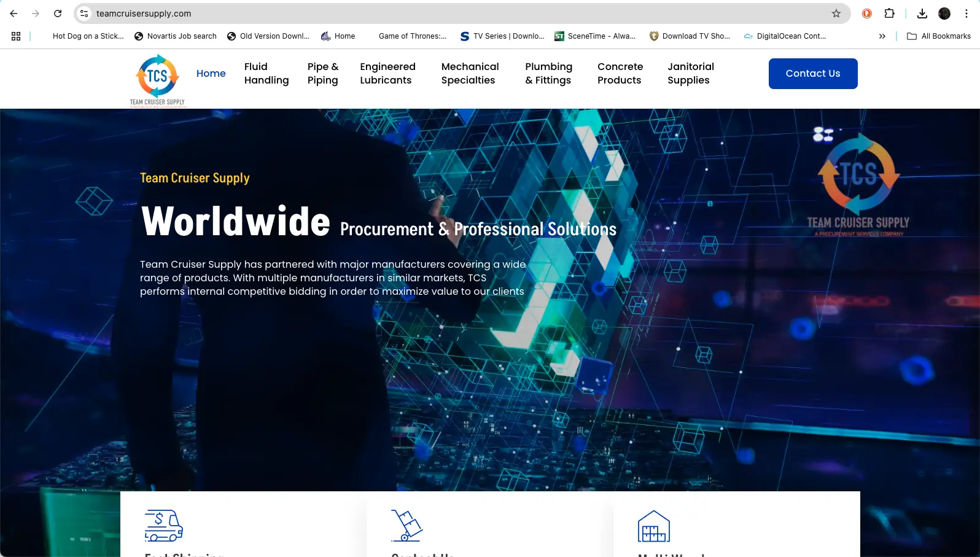
Task: Open the browser Extensions puzzle icon
Action: (889, 14)
